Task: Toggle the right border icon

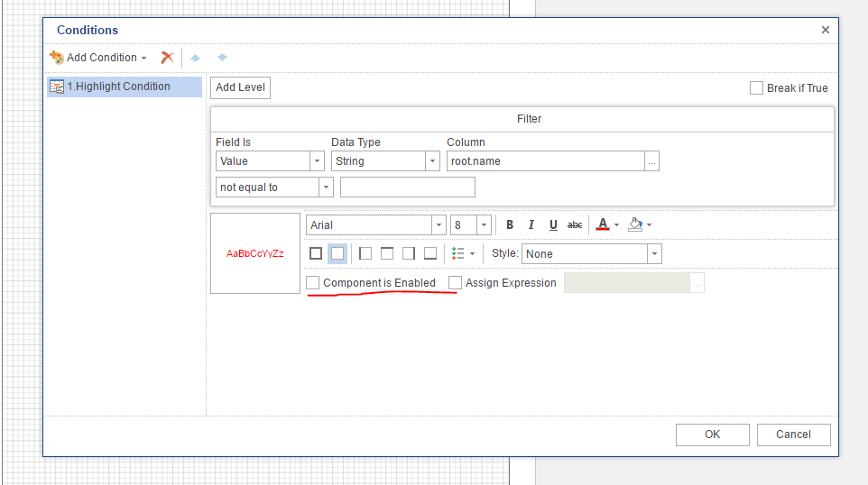Action: [409, 254]
